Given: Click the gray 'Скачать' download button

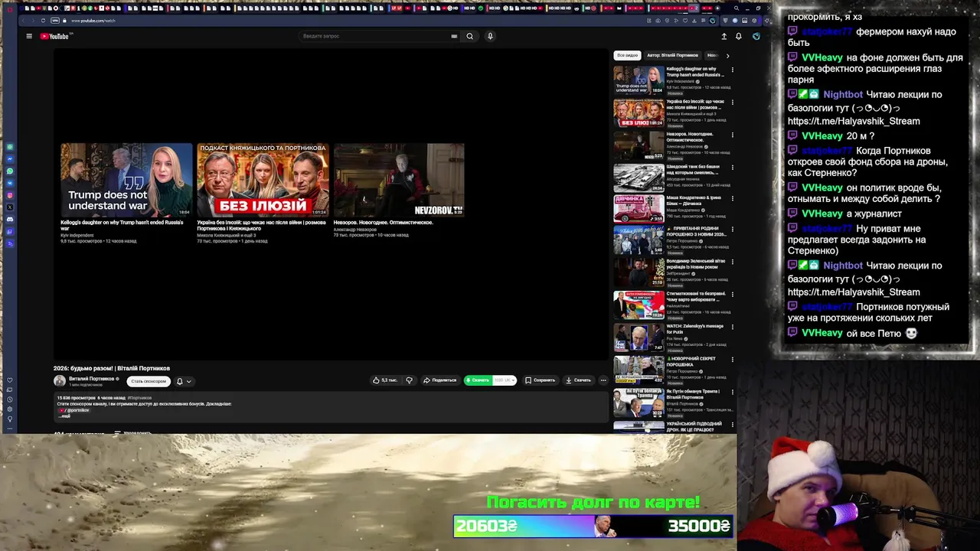Looking at the screenshot, I should coord(578,380).
